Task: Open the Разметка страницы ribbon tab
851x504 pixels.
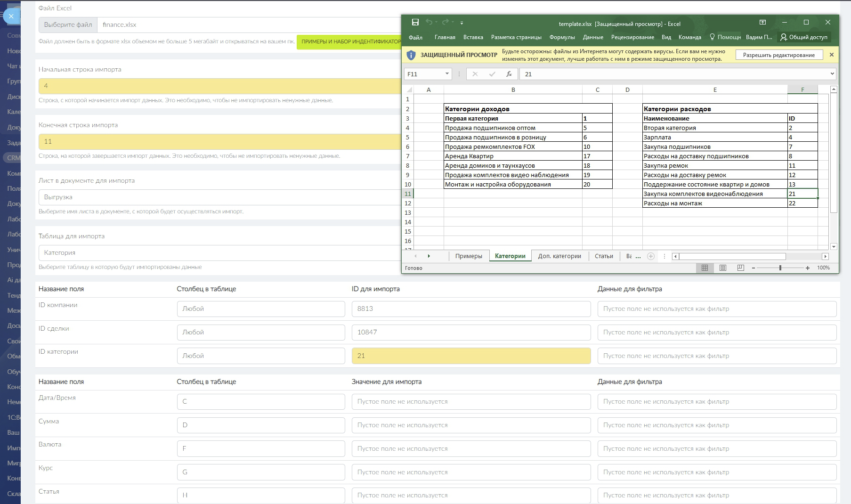Action: point(516,37)
